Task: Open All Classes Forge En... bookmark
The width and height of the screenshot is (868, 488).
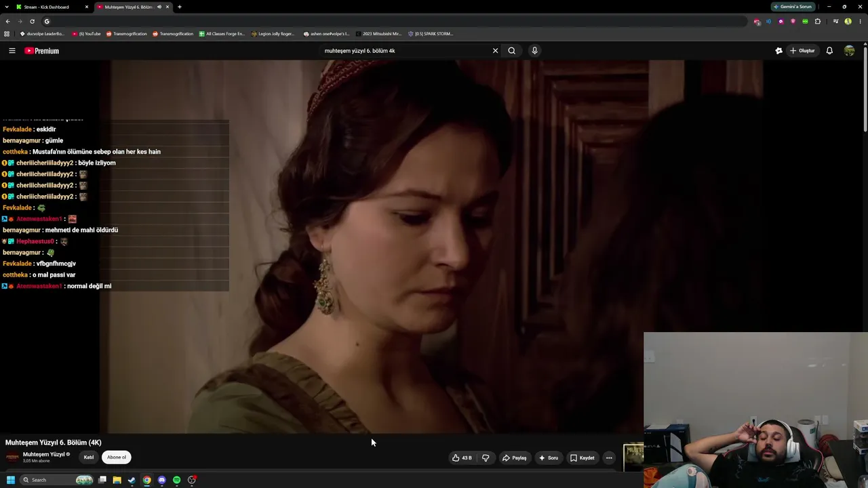Action: 222,34
